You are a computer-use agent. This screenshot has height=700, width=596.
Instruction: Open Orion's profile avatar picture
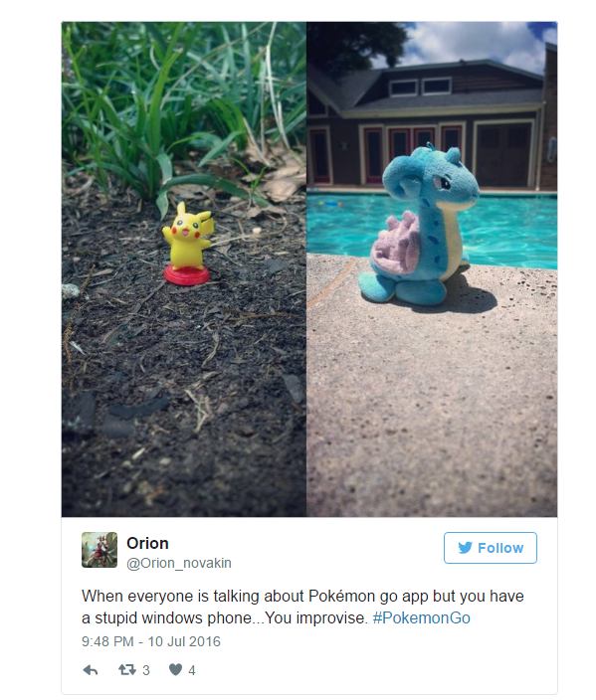pos(99,550)
